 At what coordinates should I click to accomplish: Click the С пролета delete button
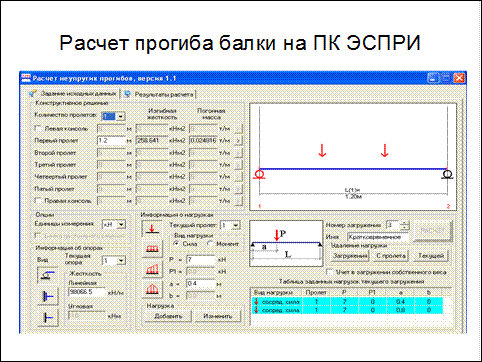click(x=391, y=256)
